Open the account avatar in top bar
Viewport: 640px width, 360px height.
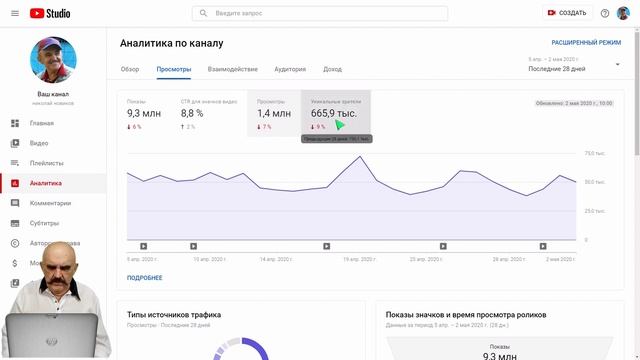point(623,13)
